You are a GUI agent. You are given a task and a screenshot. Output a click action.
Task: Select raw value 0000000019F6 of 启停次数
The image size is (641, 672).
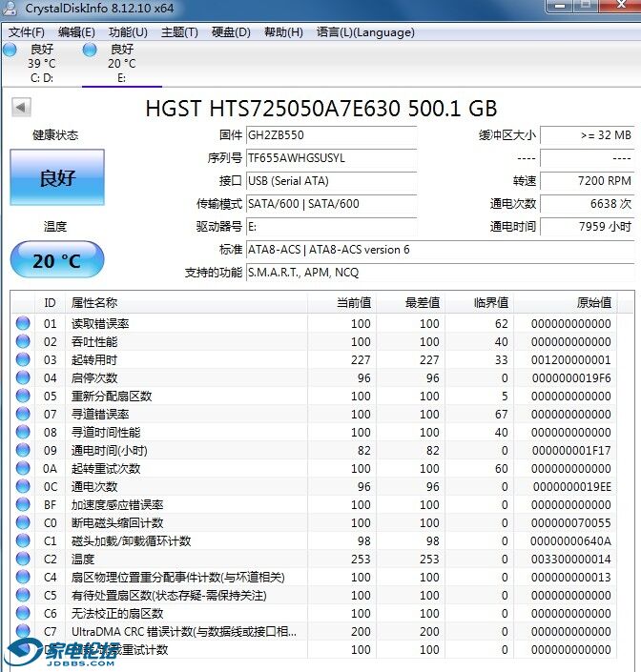pyautogui.click(x=571, y=378)
